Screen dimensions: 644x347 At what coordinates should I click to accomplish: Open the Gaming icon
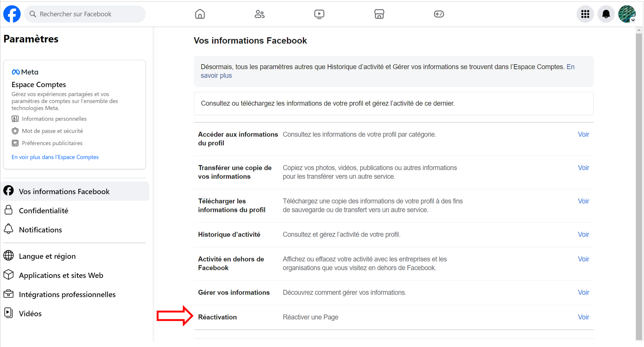pos(439,14)
